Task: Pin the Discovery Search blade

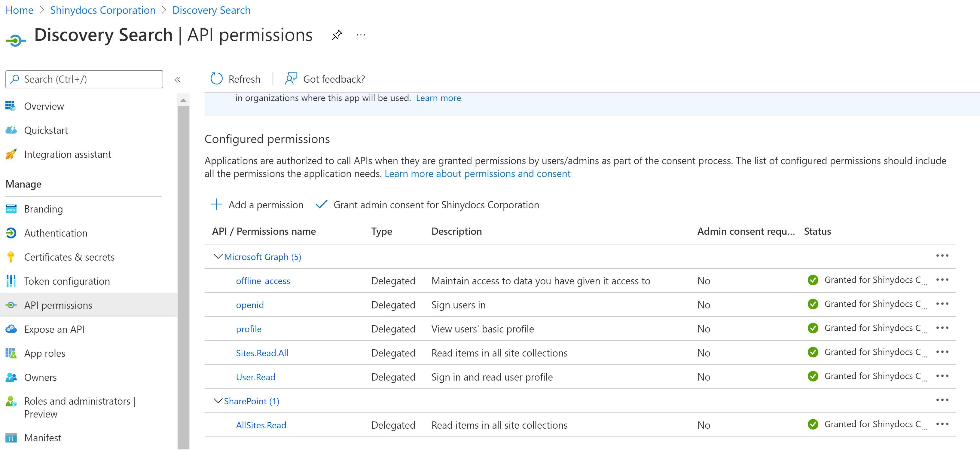Action: click(x=337, y=35)
